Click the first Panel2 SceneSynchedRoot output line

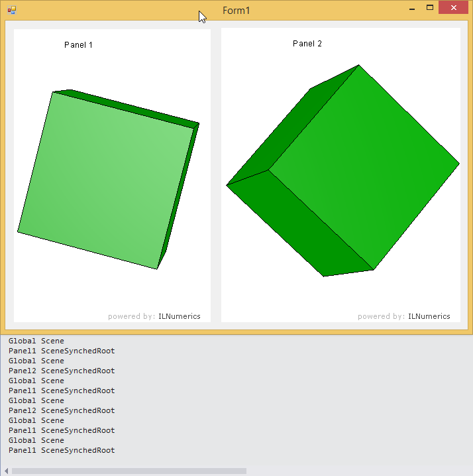[62, 371]
